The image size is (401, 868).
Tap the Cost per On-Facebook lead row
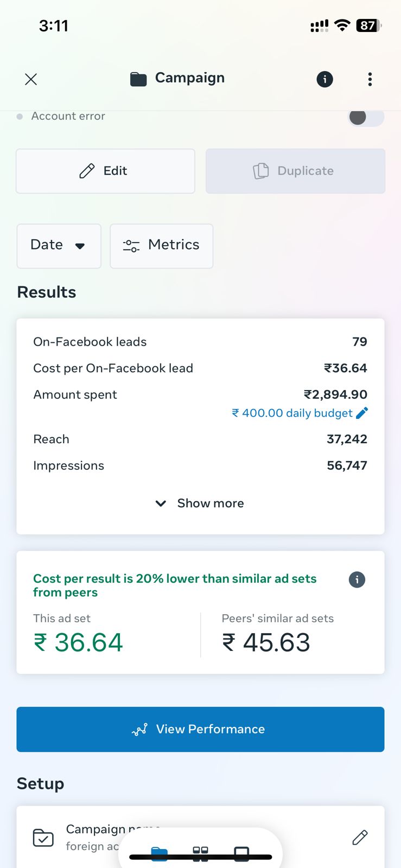[x=200, y=368]
